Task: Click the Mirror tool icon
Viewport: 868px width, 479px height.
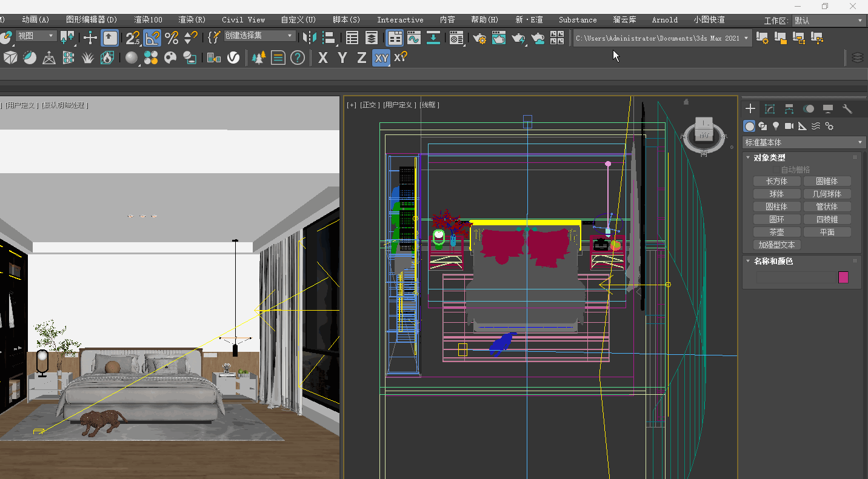Action: [309, 38]
